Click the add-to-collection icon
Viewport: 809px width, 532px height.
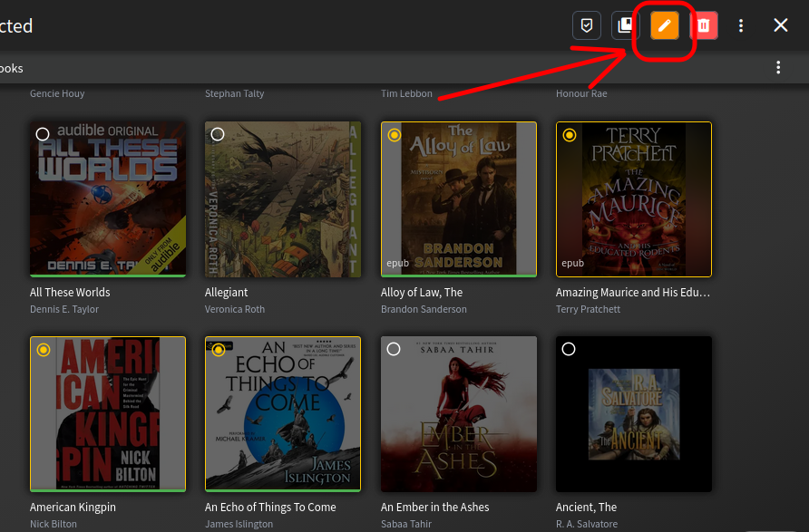point(625,25)
